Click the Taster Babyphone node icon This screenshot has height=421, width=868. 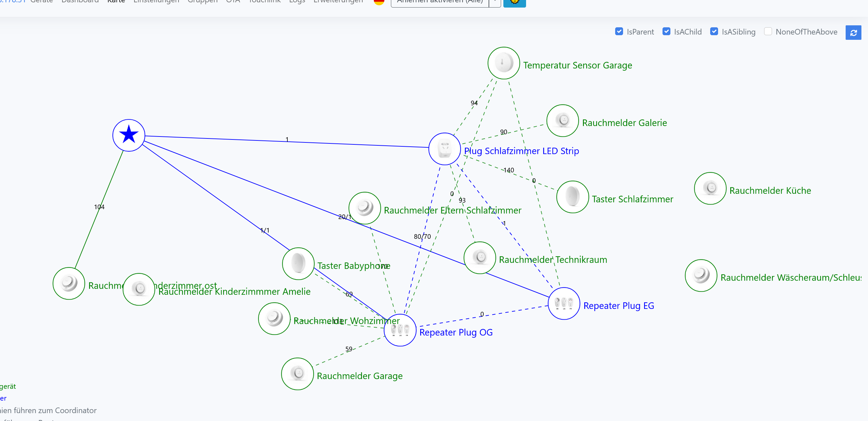[298, 263]
